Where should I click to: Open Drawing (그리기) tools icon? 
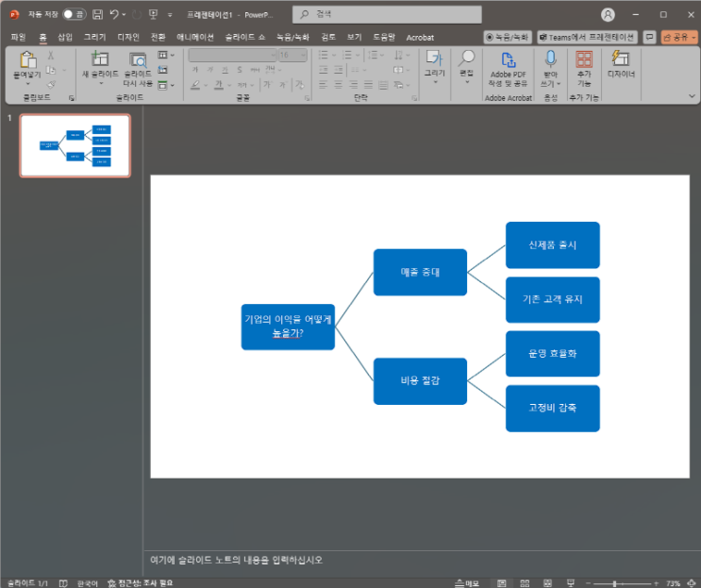point(434,59)
